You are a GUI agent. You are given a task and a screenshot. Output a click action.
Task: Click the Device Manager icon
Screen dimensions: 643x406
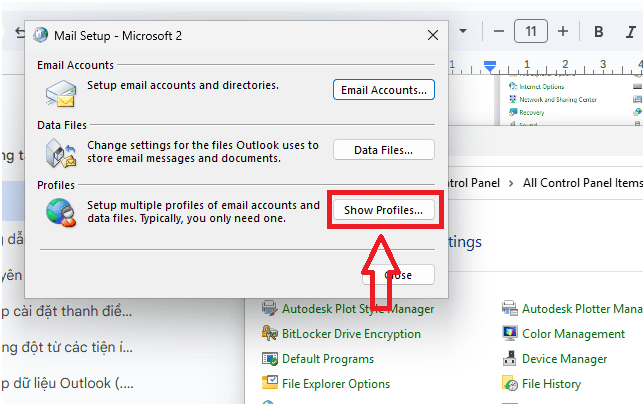click(510, 358)
